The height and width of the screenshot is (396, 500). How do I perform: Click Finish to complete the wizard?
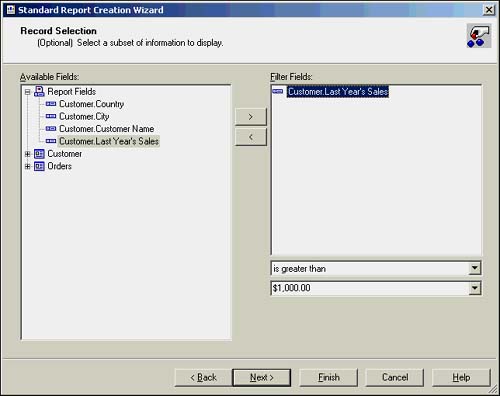pos(329,378)
